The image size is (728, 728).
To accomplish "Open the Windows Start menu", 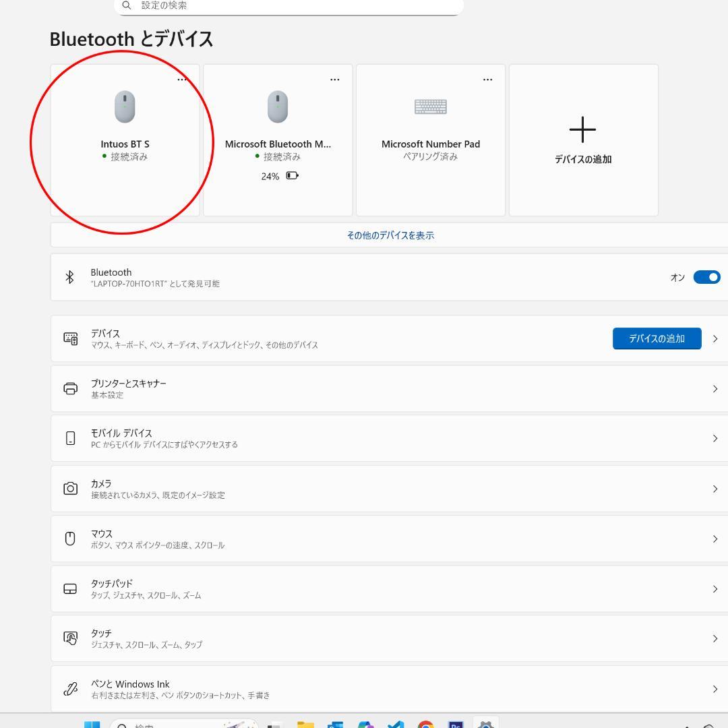I will click(92, 725).
